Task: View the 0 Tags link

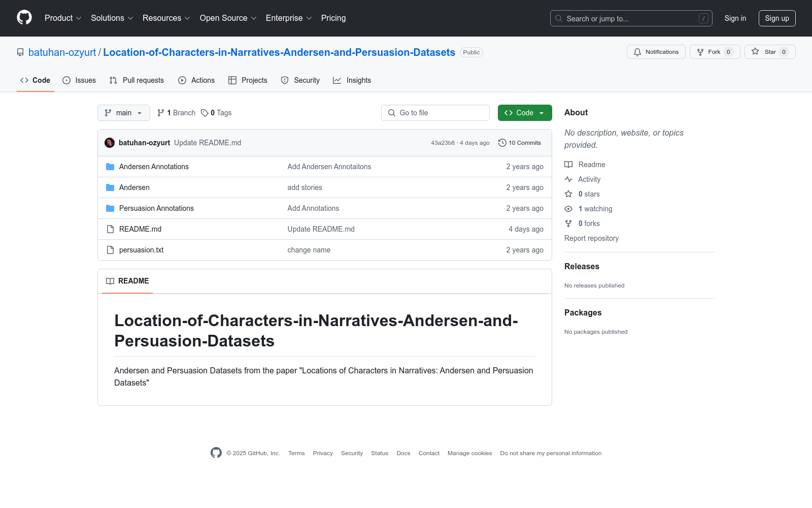Action: click(216, 113)
